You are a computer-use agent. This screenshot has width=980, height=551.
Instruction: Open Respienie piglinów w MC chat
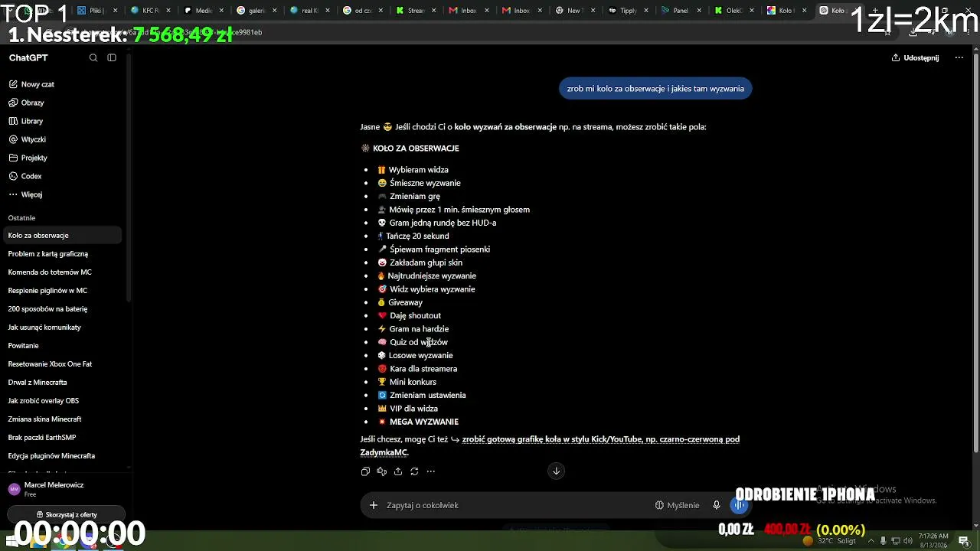63,291
